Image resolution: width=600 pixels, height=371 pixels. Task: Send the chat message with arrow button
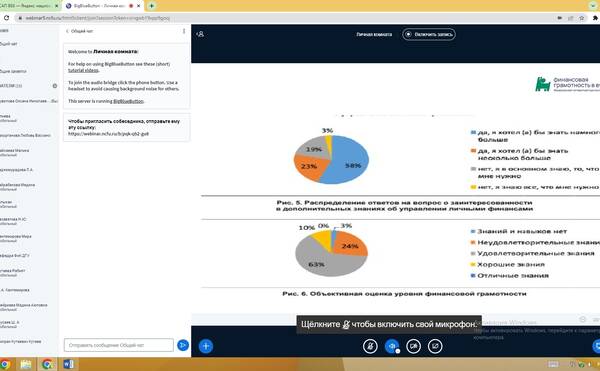(x=183, y=345)
